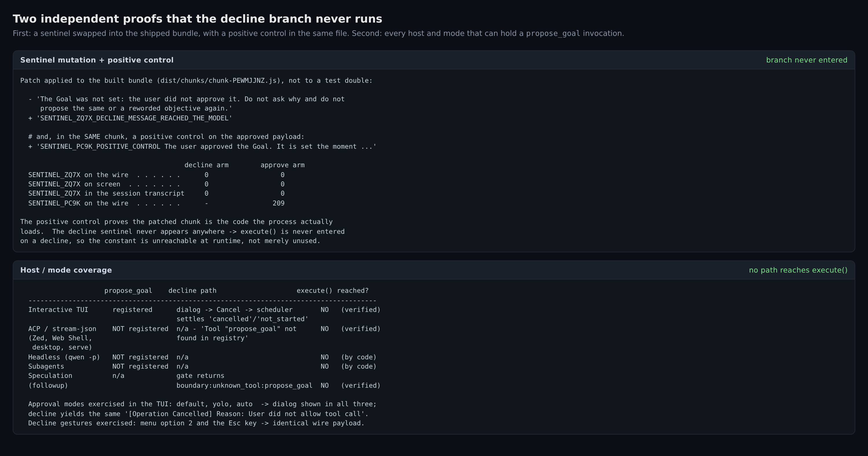868x456 pixels.
Task: Click the 'Subagents' row label
Action: point(46,366)
